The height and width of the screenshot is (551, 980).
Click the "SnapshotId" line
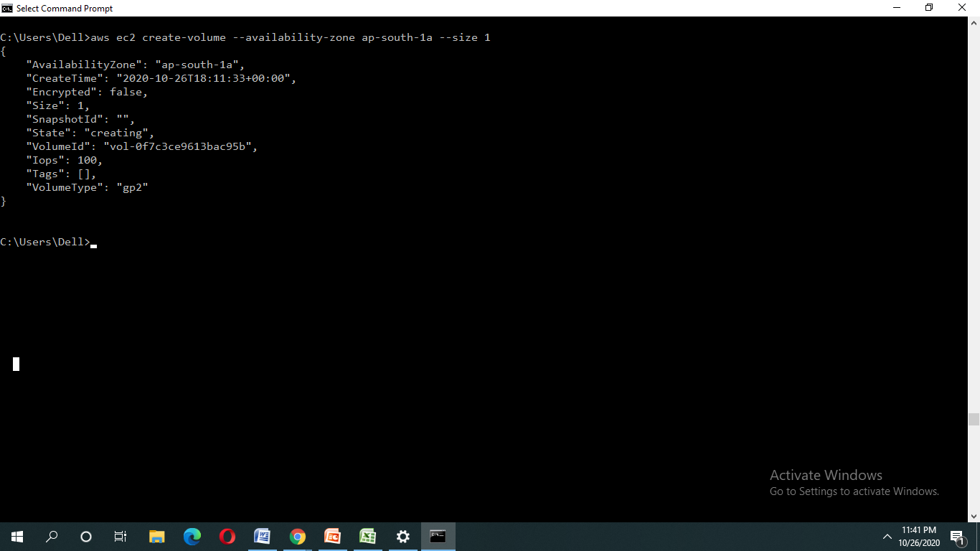[80, 119]
